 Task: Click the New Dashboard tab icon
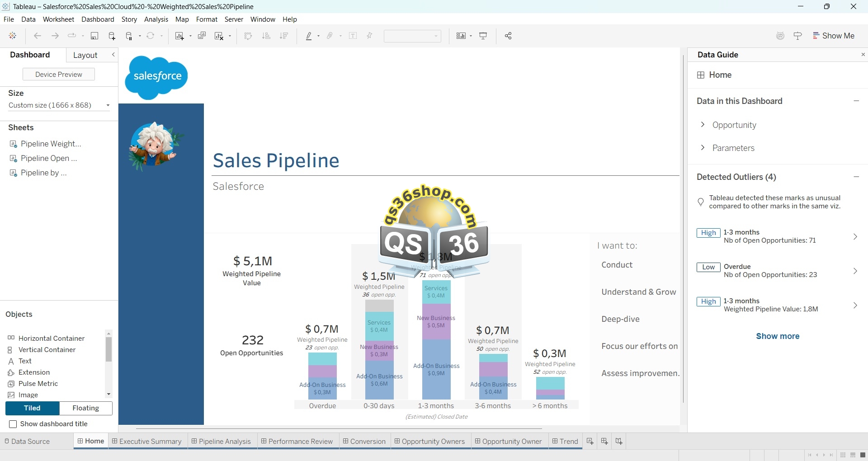[x=604, y=442]
